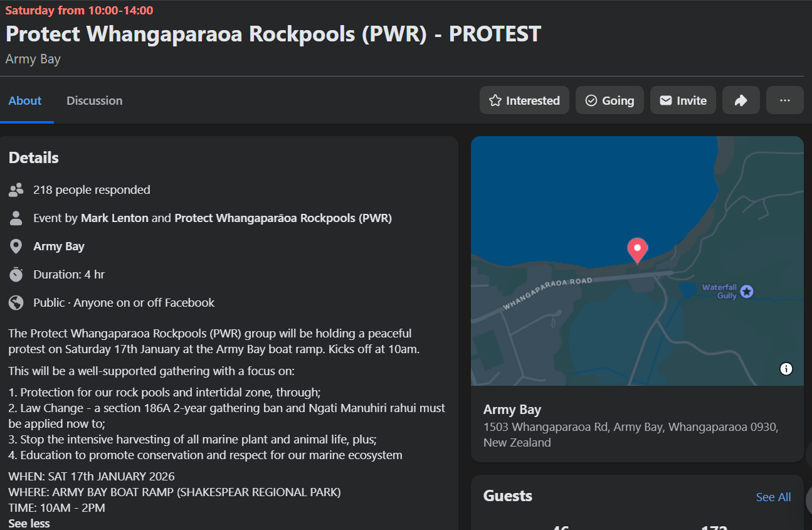The image size is (812, 530).
Task: Open See All guests link
Action: click(x=773, y=497)
